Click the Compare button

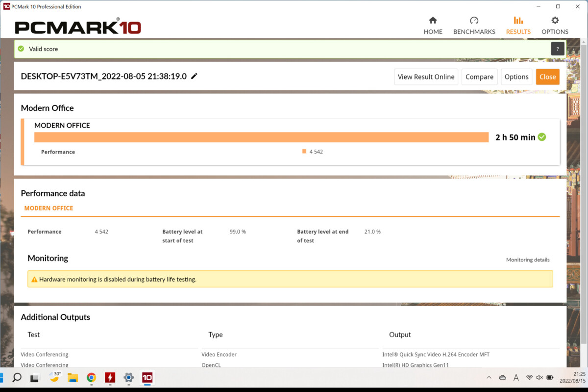coord(480,77)
